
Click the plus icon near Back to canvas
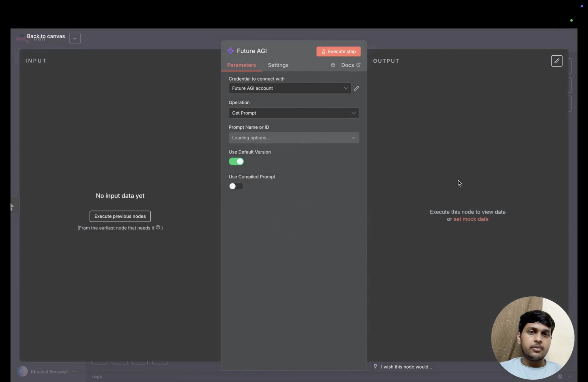click(75, 38)
